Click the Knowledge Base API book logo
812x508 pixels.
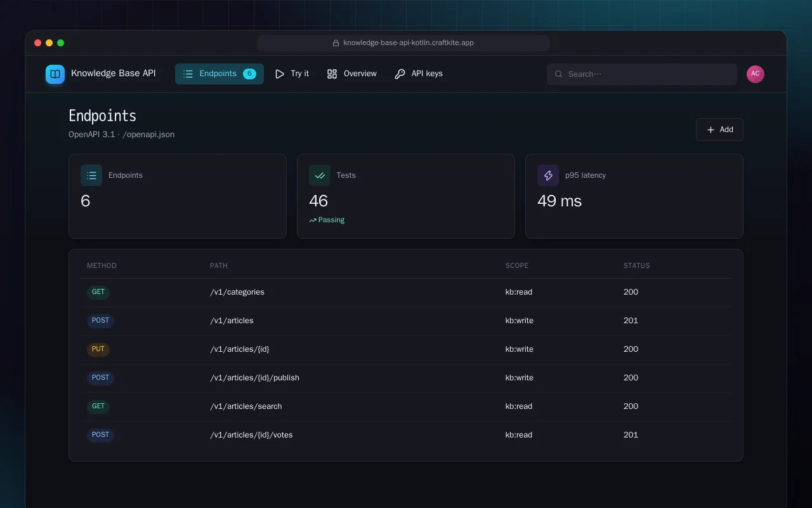(55, 74)
